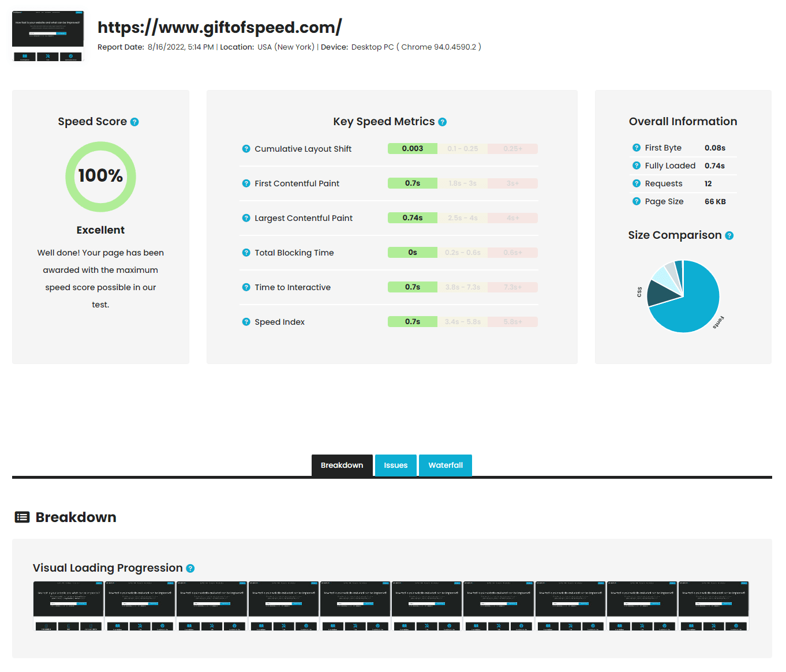This screenshot has height=672, width=786.
Task: Click the help icon next to First Byte
Action: pos(637,148)
